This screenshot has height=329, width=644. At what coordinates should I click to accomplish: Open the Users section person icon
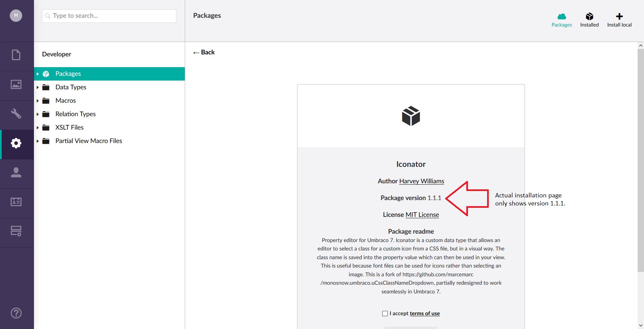click(x=16, y=172)
